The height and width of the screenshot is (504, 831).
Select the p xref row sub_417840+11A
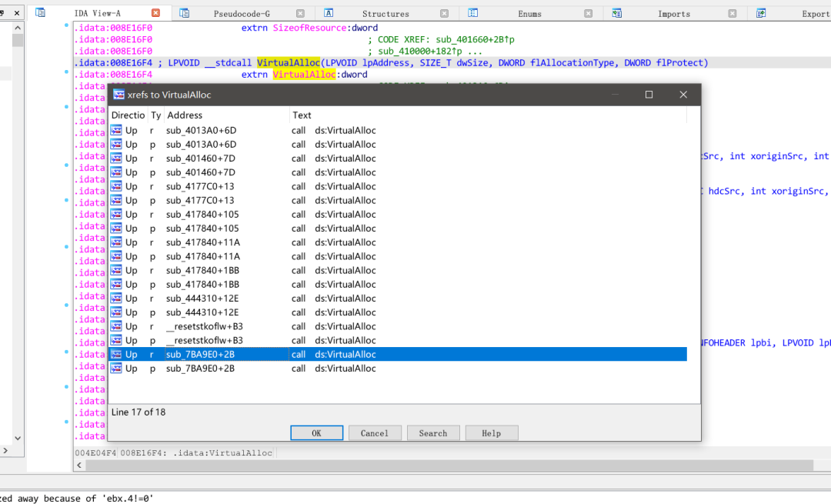[398, 256]
